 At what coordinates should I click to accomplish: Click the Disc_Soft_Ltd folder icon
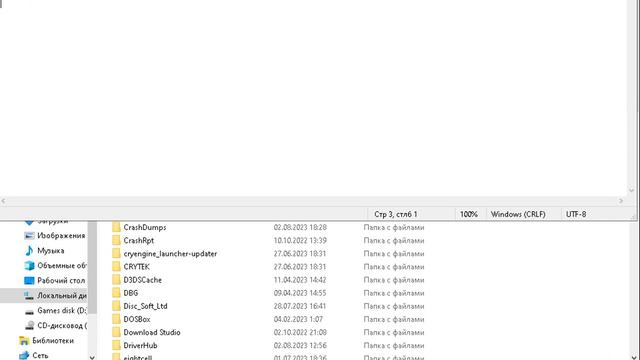point(116,306)
